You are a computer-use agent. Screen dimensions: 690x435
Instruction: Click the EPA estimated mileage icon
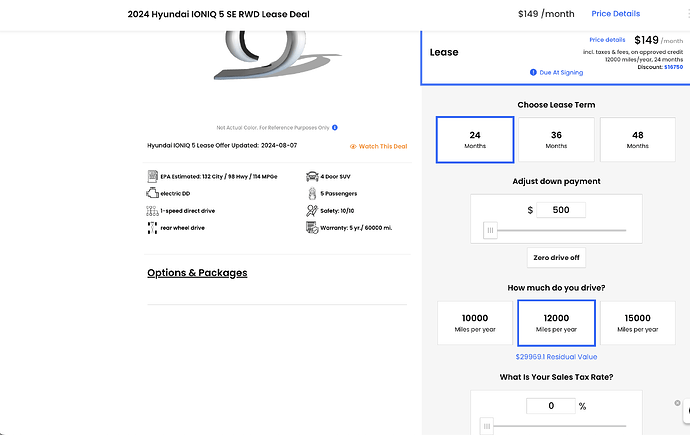point(152,176)
